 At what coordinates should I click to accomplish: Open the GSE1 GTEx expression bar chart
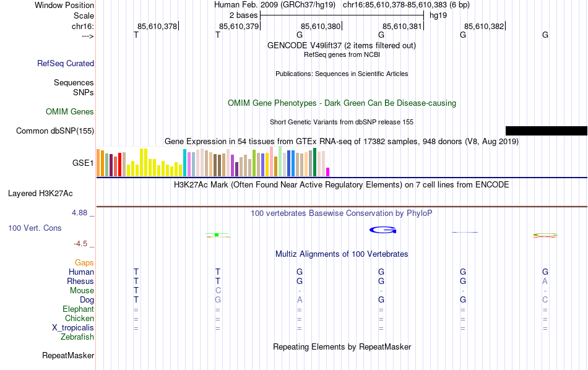(213, 161)
